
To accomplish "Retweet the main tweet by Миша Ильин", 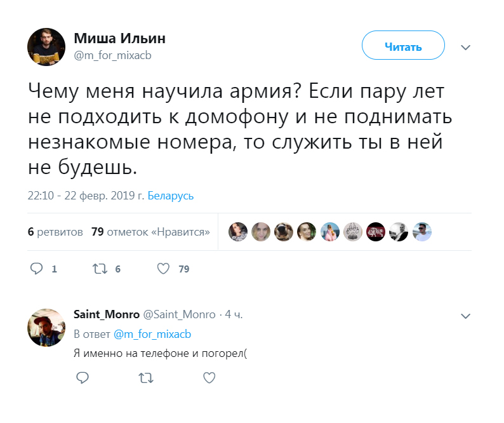I will pos(99,269).
